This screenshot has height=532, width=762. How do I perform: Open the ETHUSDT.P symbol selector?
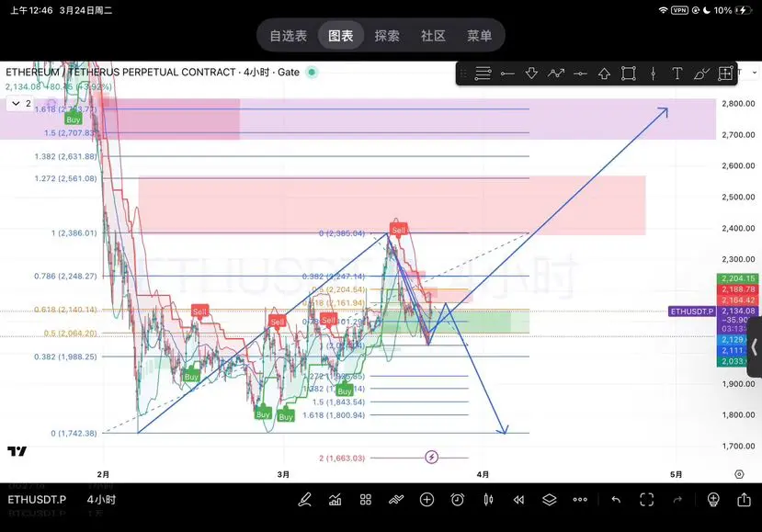(37, 500)
